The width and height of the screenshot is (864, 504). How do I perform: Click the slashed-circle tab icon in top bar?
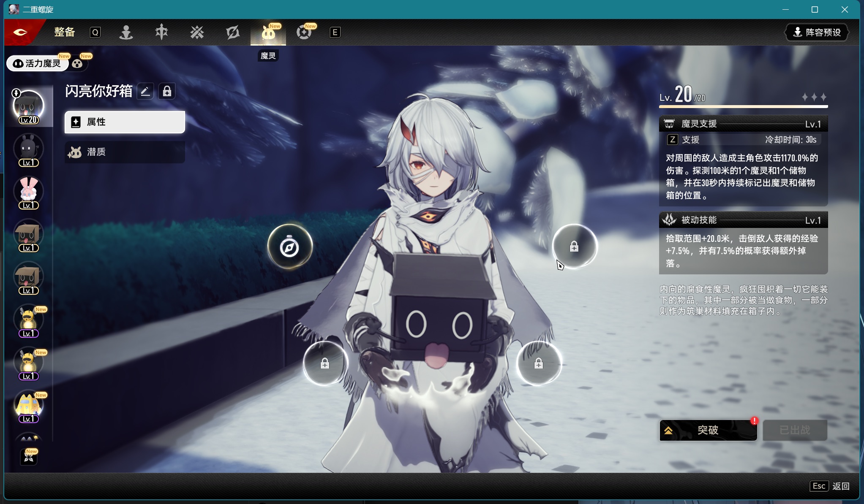(x=232, y=33)
